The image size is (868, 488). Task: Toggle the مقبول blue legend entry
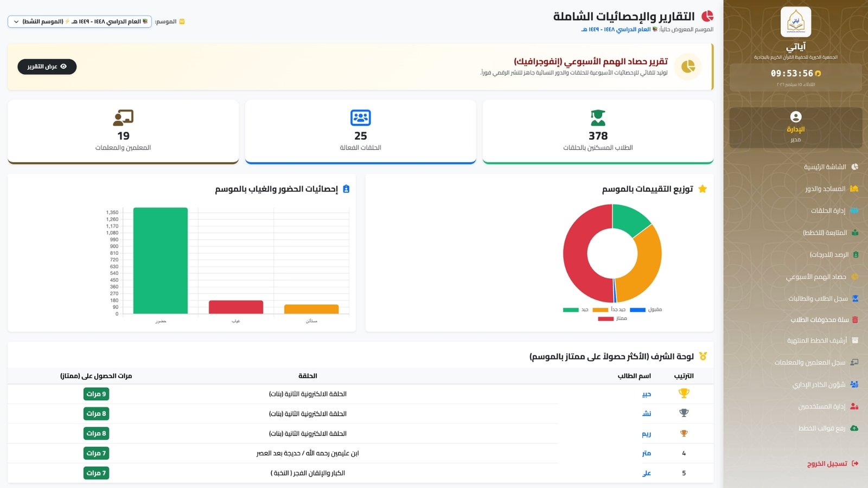tap(646, 310)
